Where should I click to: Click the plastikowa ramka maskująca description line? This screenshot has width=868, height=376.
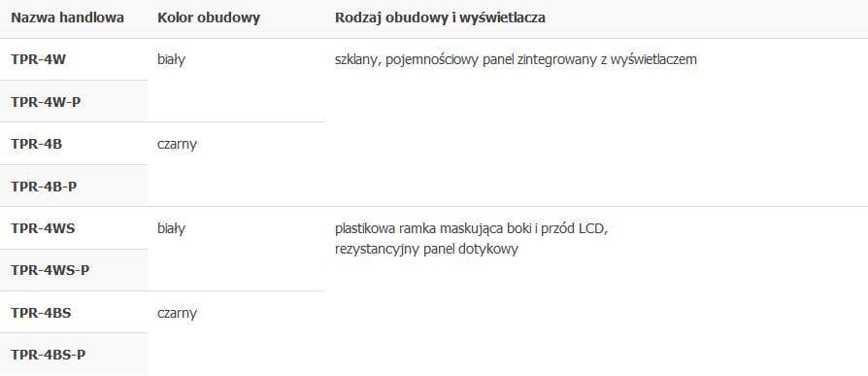tap(472, 228)
